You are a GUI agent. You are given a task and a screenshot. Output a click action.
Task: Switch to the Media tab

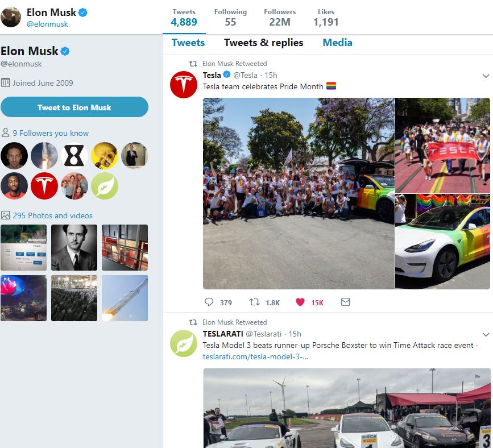pyautogui.click(x=337, y=43)
